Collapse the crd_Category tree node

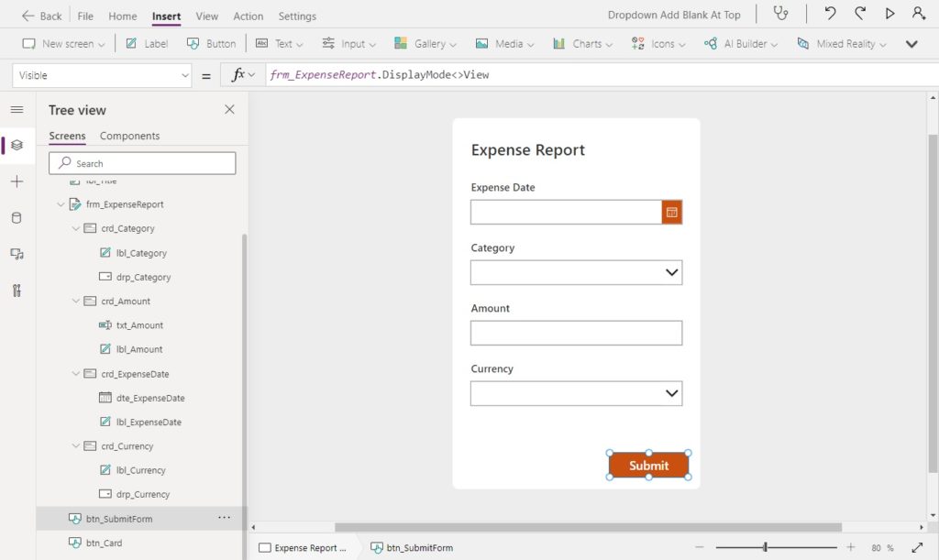point(75,228)
